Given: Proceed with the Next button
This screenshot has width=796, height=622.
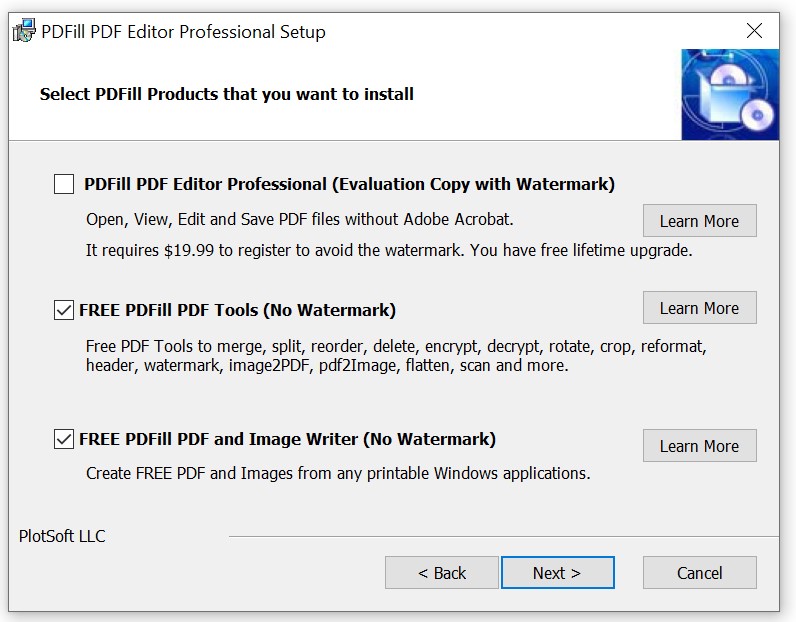Looking at the screenshot, I should [x=557, y=573].
